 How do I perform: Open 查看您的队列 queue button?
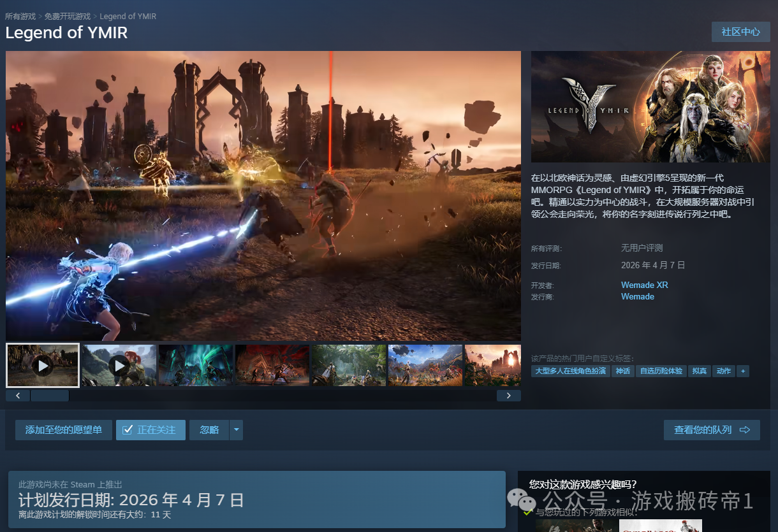coord(712,430)
